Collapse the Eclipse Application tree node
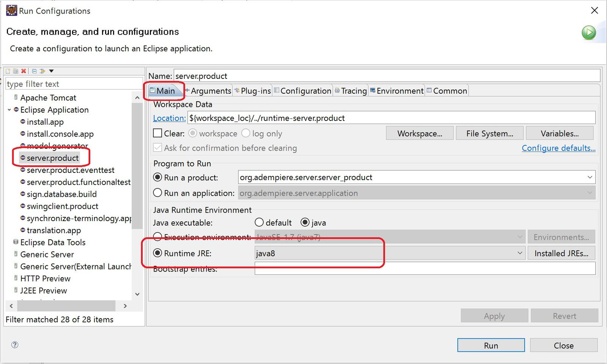Screen dimensions: 607x364 tap(9, 110)
